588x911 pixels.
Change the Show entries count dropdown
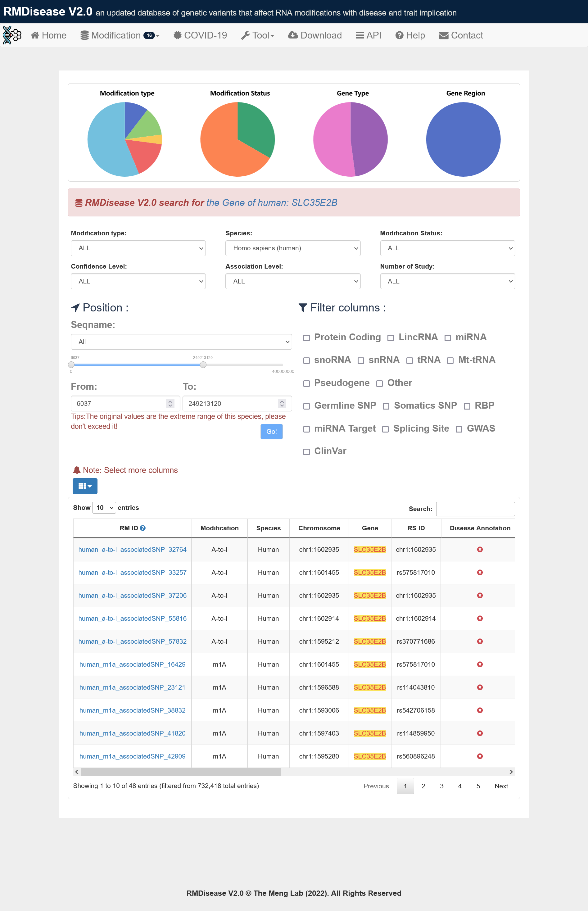[x=104, y=507]
